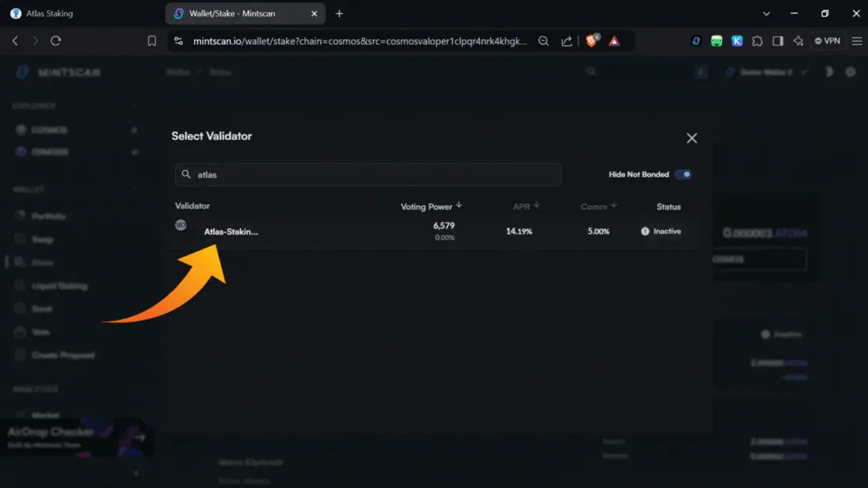The height and width of the screenshot is (488, 868).
Task: Click the Share page icon in address bar
Action: point(567,41)
